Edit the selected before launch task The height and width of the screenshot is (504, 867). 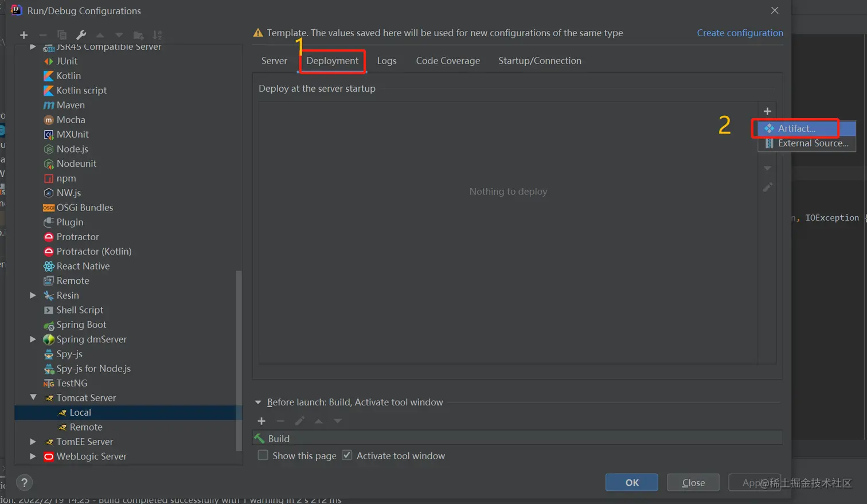[299, 421]
